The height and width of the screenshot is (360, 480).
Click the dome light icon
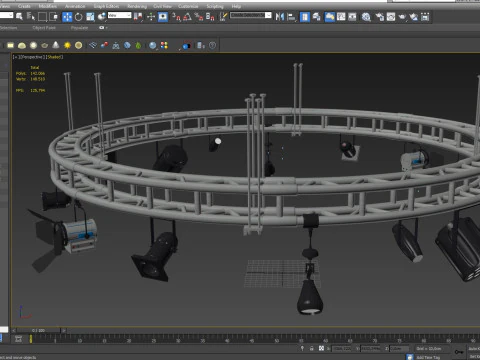tap(22, 45)
